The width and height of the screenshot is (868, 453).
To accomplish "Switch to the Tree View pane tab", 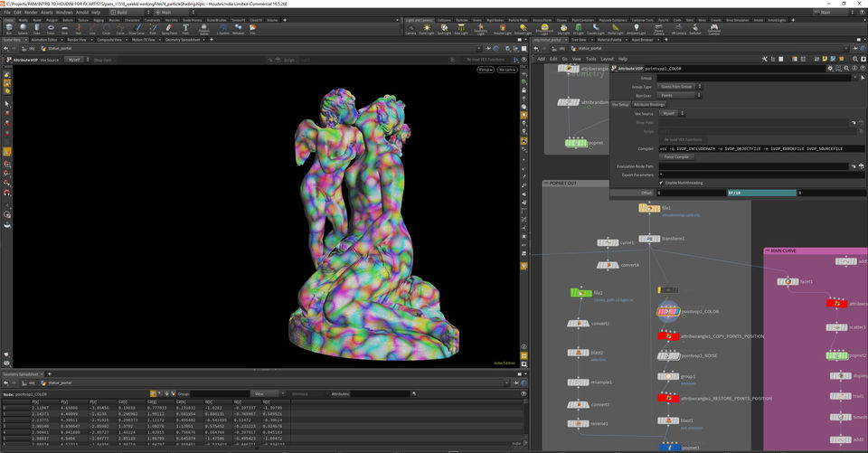I will (579, 40).
